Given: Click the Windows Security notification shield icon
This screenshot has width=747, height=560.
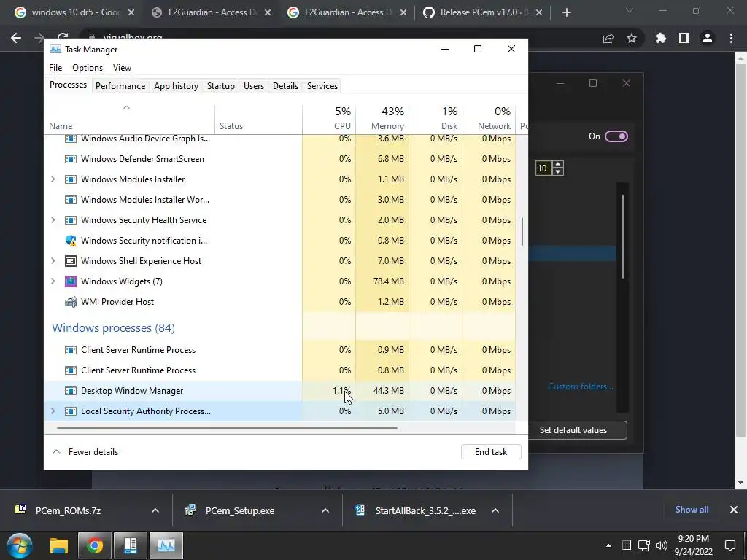Looking at the screenshot, I should coord(71,241).
